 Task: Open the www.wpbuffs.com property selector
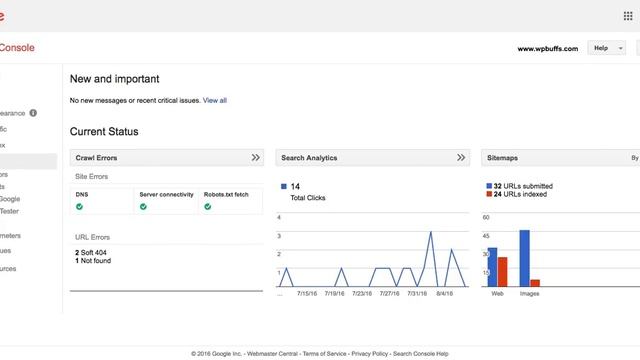[x=548, y=49]
